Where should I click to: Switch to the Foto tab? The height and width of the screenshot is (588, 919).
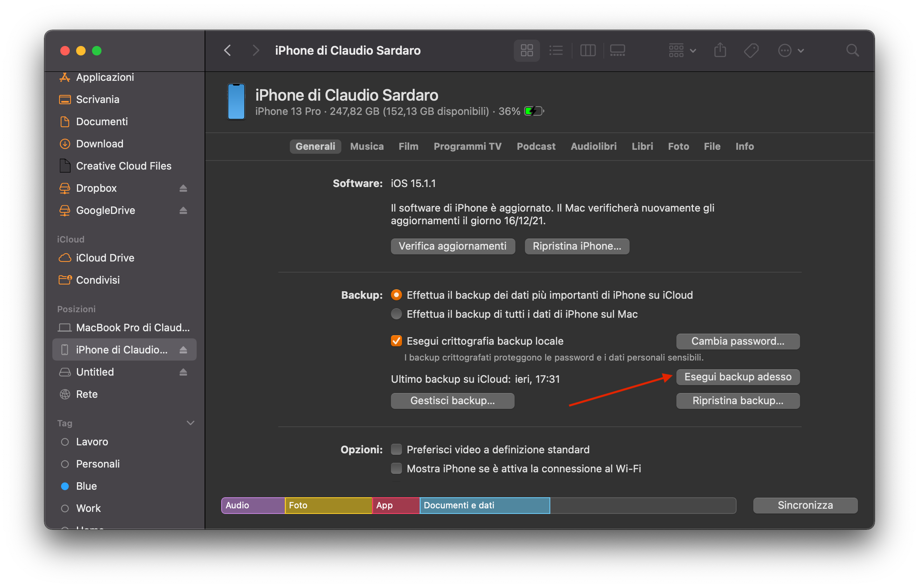tap(678, 147)
